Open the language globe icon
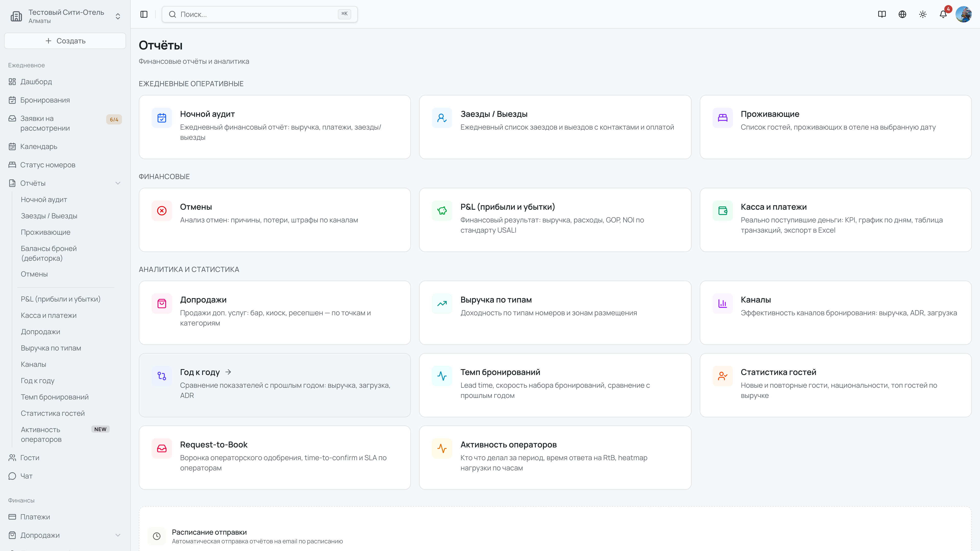The height and width of the screenshot is (551, 980). (x=902, y=15)
